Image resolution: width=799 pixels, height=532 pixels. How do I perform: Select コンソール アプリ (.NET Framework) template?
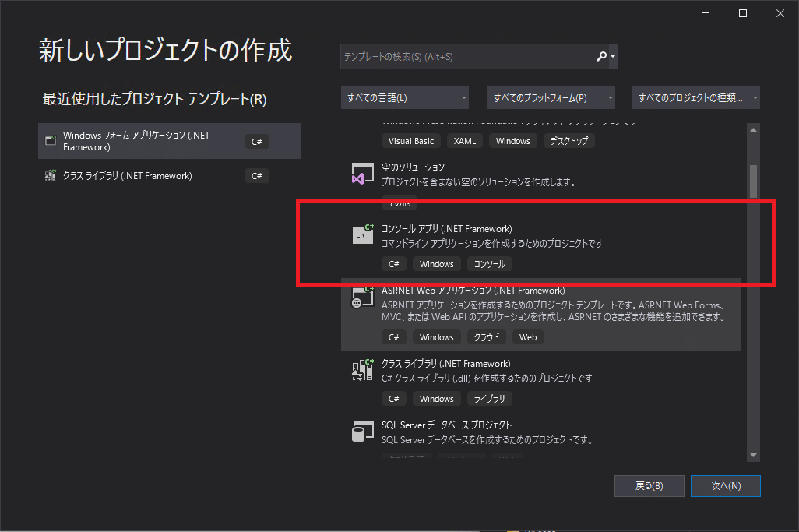(540, 247)
